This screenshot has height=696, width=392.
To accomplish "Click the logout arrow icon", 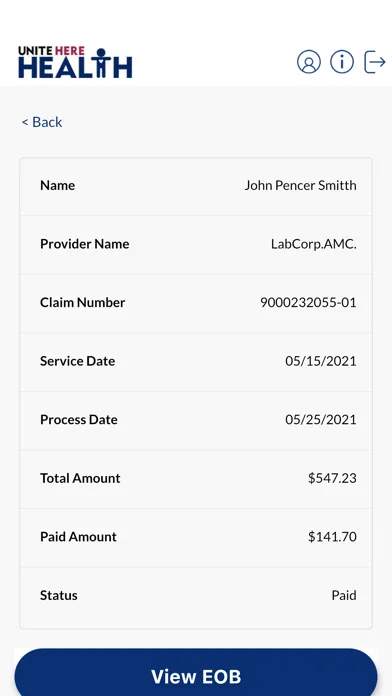I will 375,62.
